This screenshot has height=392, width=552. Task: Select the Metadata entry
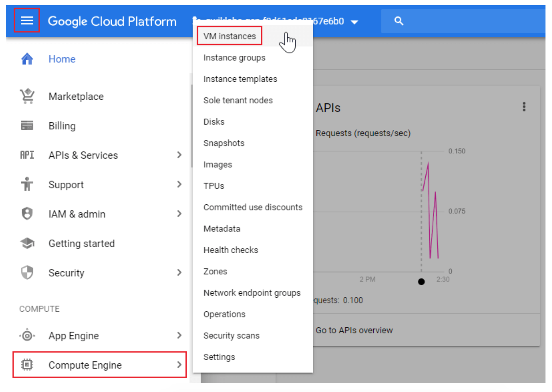coord(252,229)
